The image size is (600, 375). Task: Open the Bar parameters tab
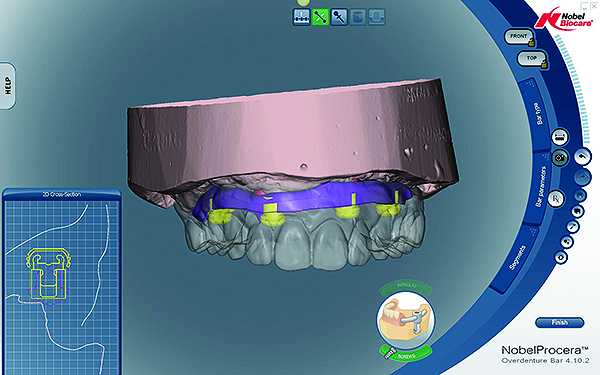pos(540,187)
